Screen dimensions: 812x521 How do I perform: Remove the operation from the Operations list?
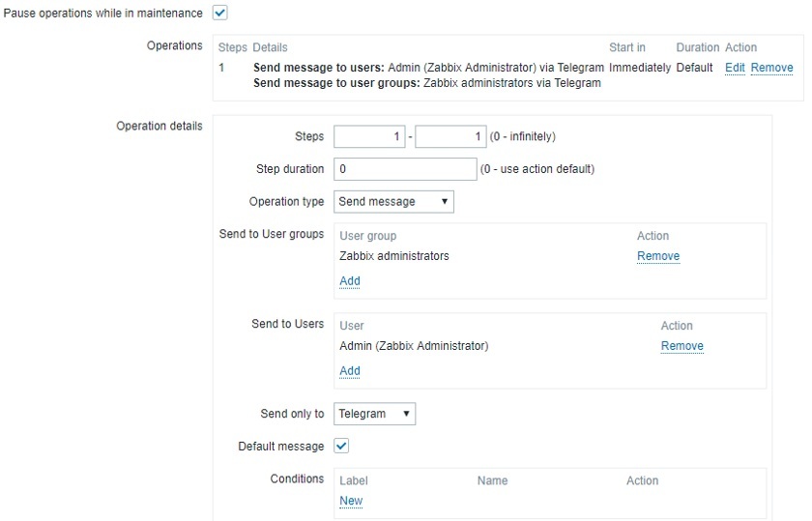771,68
